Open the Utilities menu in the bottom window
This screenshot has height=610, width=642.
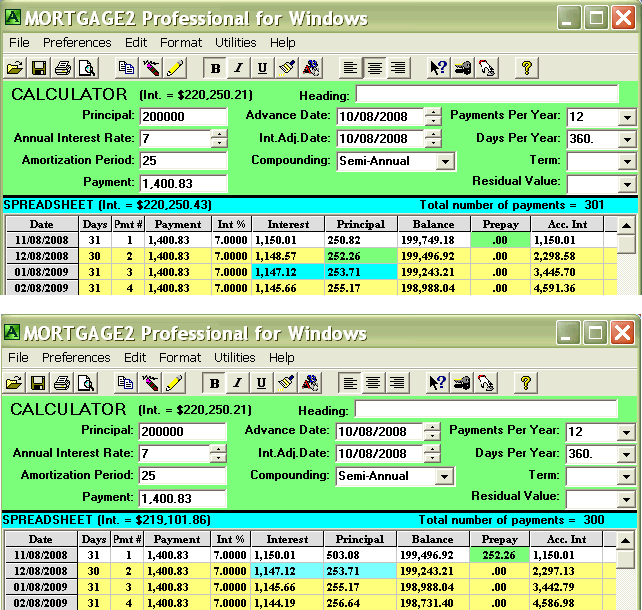coord(235,357)
